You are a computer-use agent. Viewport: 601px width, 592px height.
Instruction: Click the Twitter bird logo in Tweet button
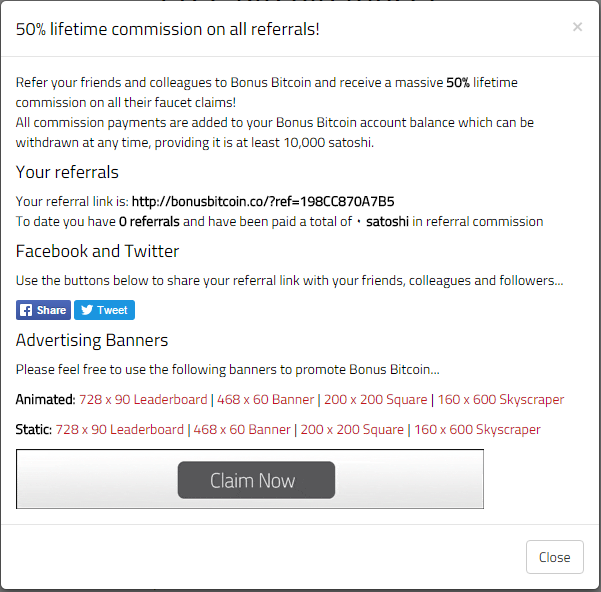(87, 310)
